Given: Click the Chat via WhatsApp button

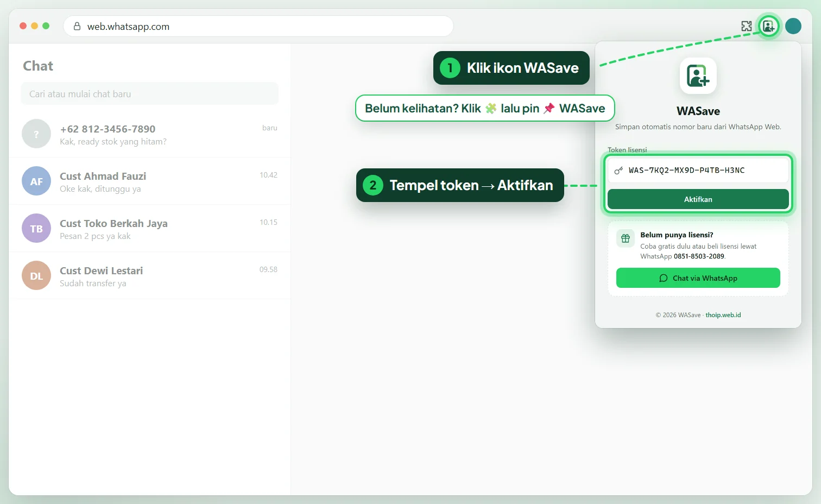Looking at the screenshot, I should pyautogui.click(x=698, y=278).
